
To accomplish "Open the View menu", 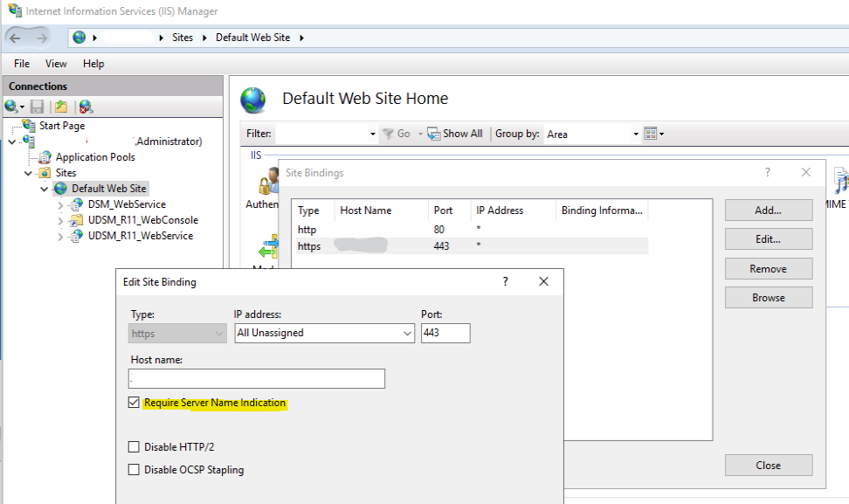I will pyautogui.click(x=56, y=64).
